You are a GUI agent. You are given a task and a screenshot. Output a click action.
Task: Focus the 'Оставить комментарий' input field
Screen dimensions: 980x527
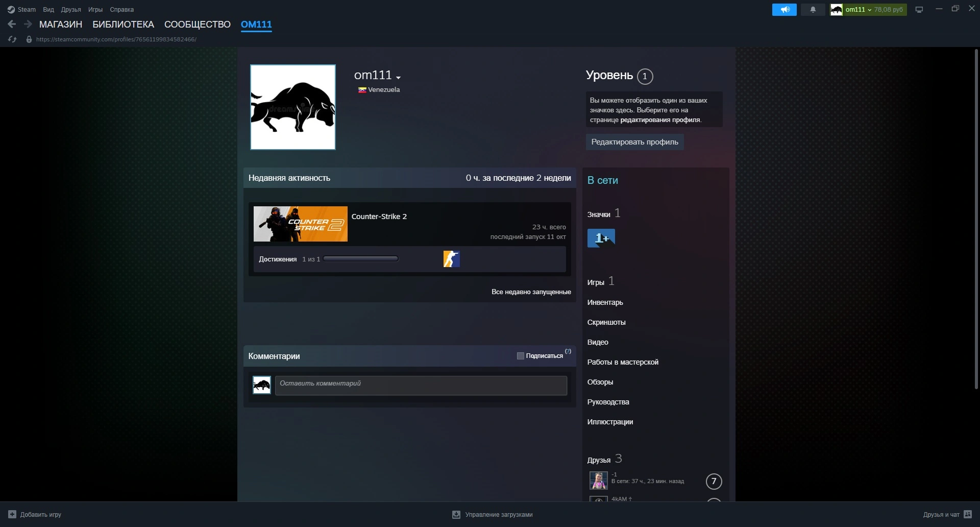421,386
